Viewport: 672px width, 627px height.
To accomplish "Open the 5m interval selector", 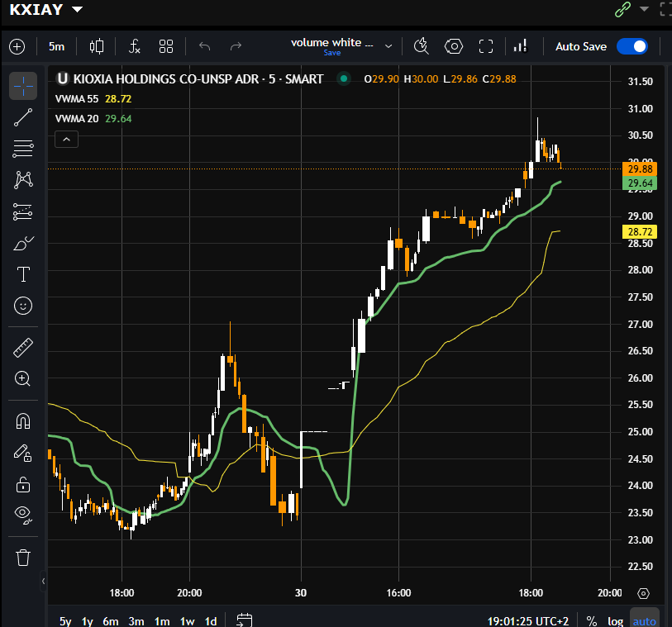I will pos(56,47).
